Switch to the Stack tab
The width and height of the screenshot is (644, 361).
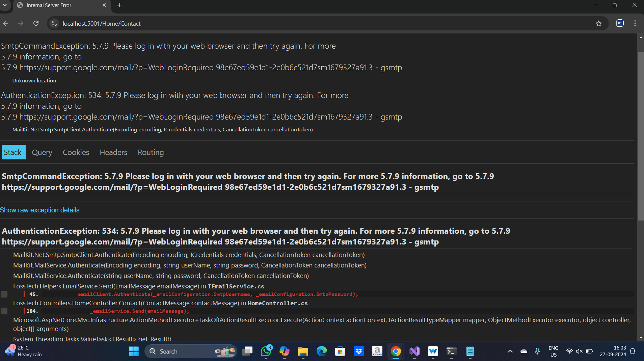pyautogui.click(x=13, y=152)
